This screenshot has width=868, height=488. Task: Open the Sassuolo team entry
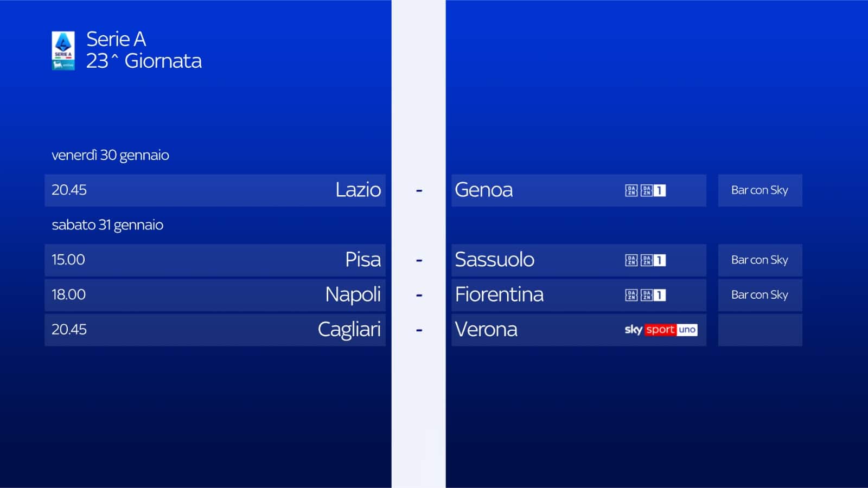[x=494, y=260]
